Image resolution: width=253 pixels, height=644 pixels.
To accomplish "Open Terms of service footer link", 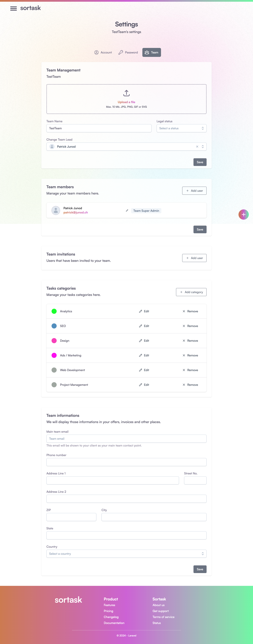I will [163, 617].
